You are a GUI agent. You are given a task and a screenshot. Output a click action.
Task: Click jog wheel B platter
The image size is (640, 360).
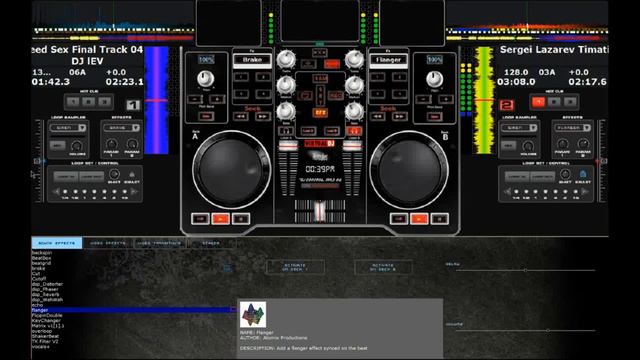click(409, 169)
